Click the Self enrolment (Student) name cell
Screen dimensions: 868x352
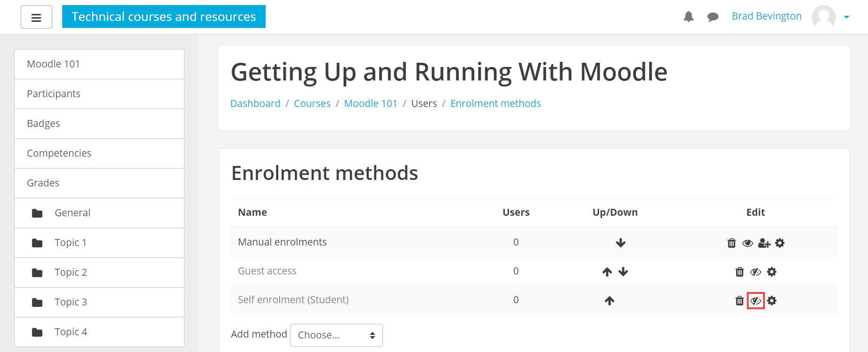293,299
